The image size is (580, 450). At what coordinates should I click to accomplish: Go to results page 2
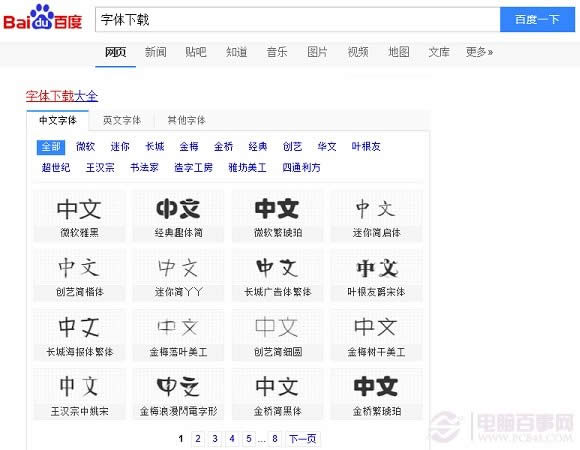click(198, 439)
